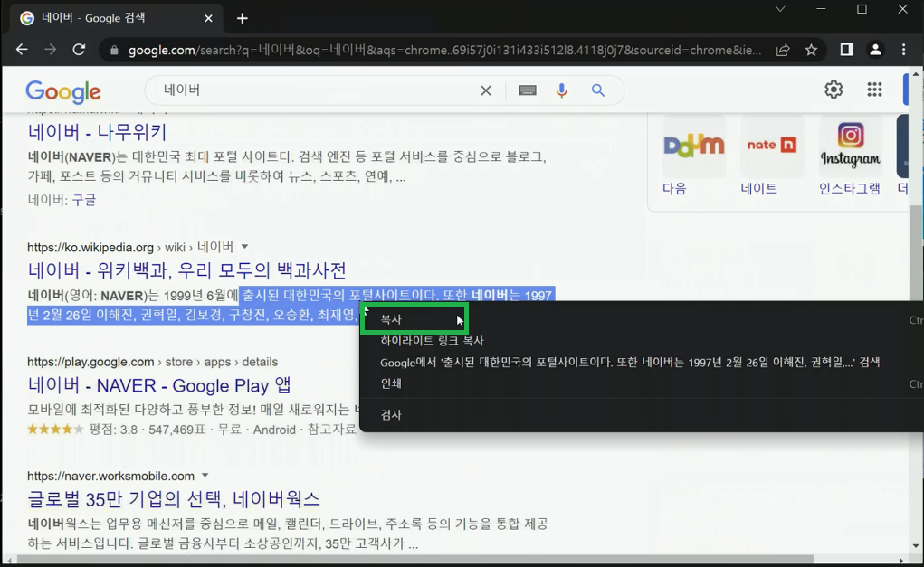Close the 네이버 - Google 검색 tab
Screen dimensions: 924x567
click(x=208, y=18)
